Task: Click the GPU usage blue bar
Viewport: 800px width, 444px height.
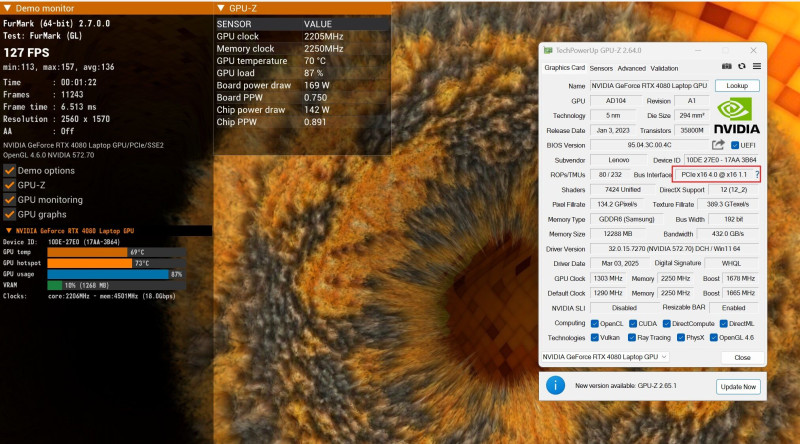Action: (108, 275)
